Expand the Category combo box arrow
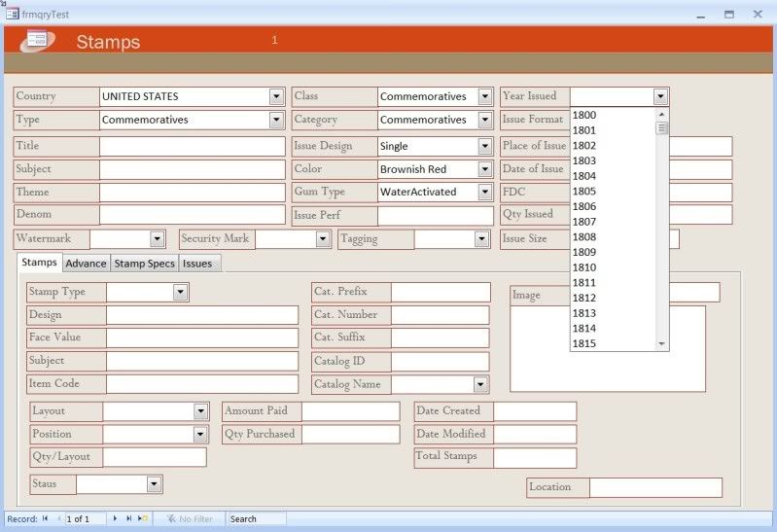Image resolution: width=777 pixels, height=532 pixels. click(x=485, y=120)
